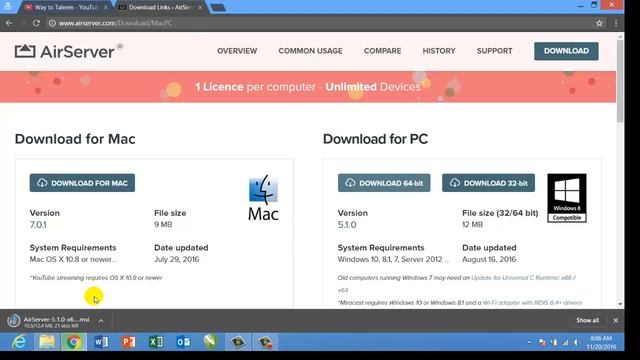640x360 pixels.
Task: Click the address bar URL
Action: coord(116,23)
